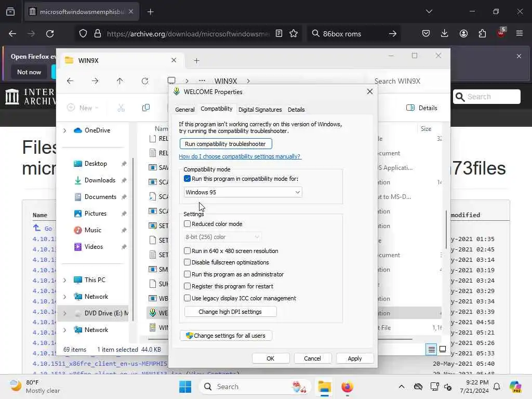
Task: Expand OneDrive in navigation pane
Action: (65, 130)
